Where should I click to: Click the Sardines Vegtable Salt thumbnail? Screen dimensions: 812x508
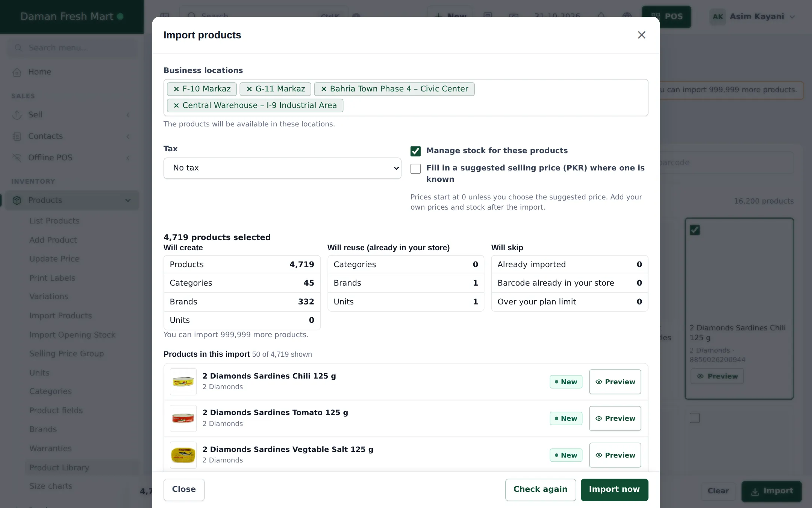click(183, 455)
